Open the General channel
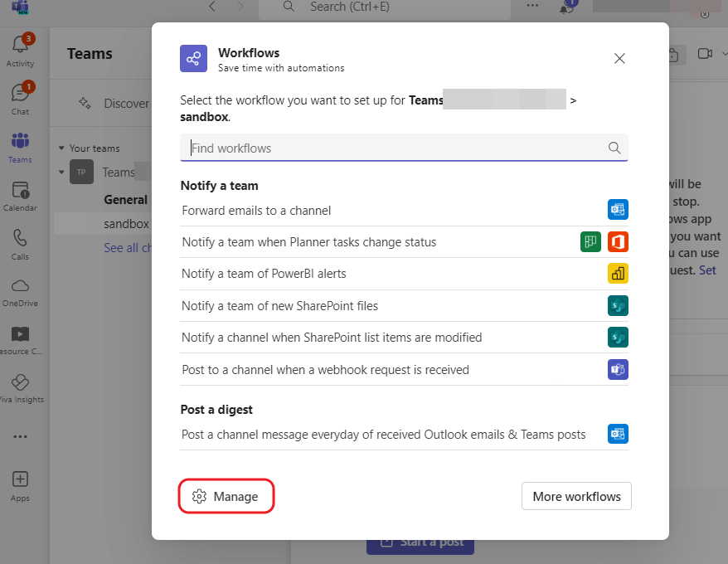 click(x=125, y=200)
